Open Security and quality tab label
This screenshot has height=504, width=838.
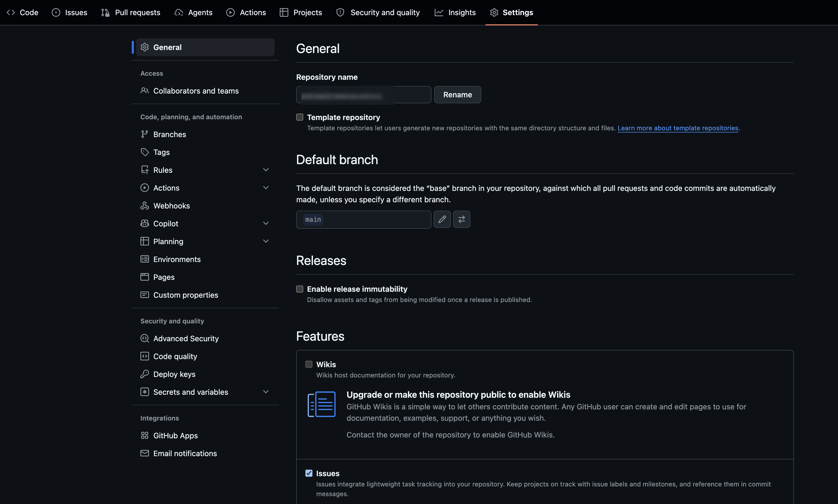coord(385,12)
